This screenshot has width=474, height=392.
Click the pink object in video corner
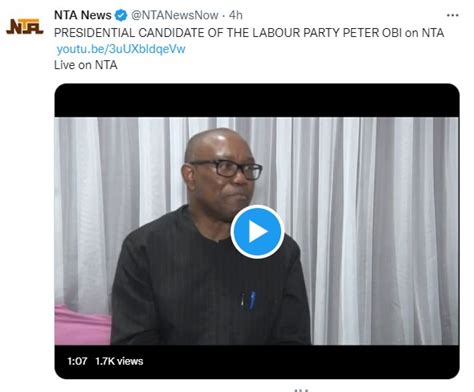coord(83,326)
